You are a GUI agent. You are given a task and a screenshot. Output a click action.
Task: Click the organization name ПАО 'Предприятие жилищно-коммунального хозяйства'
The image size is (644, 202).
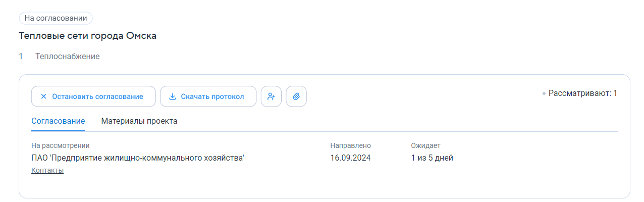pyautogui.click(x=138, y=158)
